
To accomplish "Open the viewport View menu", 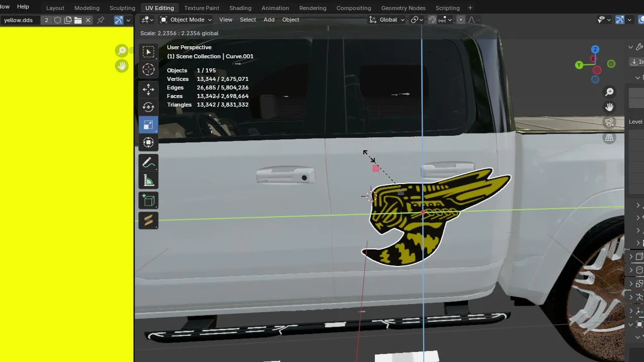I will click(x=226, y=20).
